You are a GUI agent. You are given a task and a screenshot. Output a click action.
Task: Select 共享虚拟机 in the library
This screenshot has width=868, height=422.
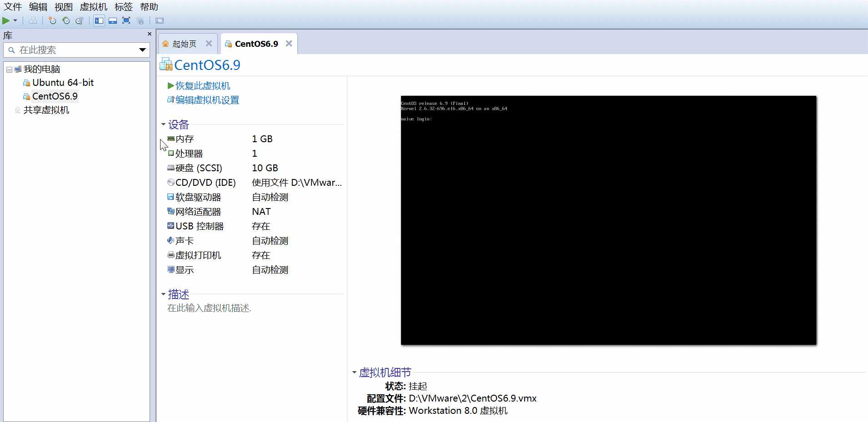click(x=46, y=110)
